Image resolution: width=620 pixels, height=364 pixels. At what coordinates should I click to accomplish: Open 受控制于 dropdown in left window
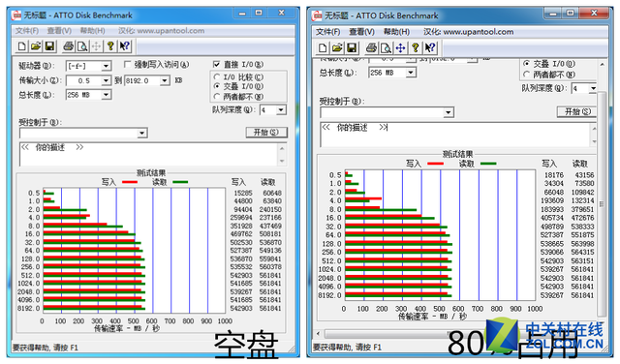tap(142, 133)
